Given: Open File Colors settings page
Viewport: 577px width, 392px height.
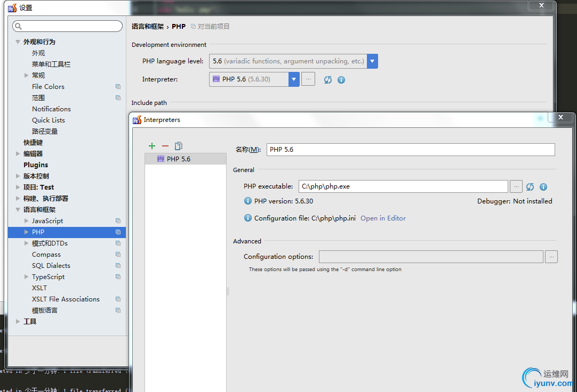Looking at the screenshot, I should (48, 87).
